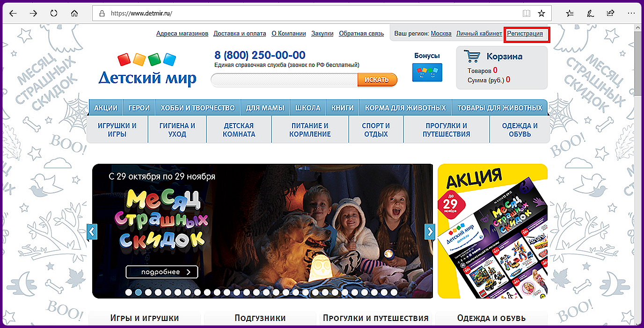Viewport: 644px width, 328px height.
Task: Open the favorites hub icon
Action: coord(570,13)
